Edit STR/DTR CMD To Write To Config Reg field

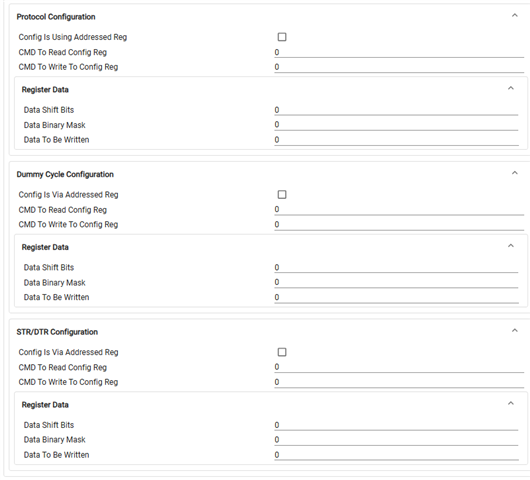tap(399, 382)
